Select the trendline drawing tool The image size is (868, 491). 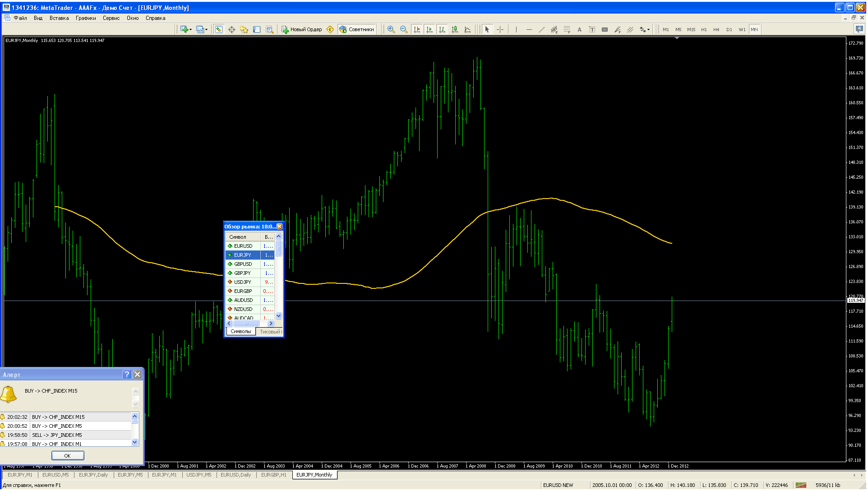541,30
